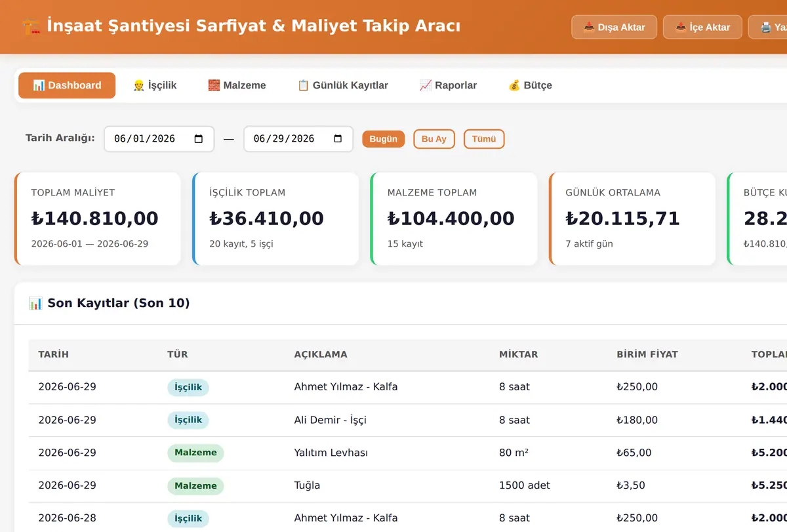Click the 'Yalıtım Levhası' cell

[x=331, y=453]
